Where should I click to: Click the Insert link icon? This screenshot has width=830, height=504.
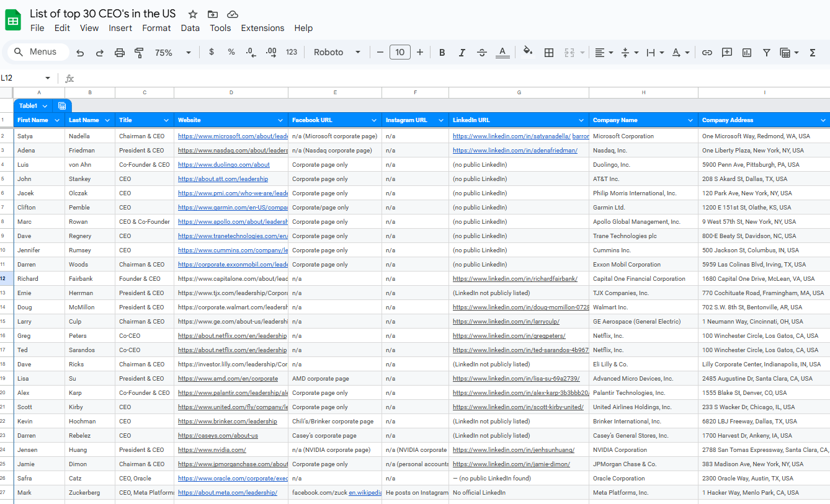coord(707,53)
